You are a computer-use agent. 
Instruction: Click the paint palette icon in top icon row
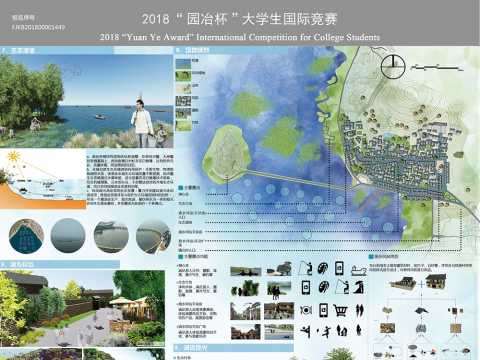[x=322, y=268]
